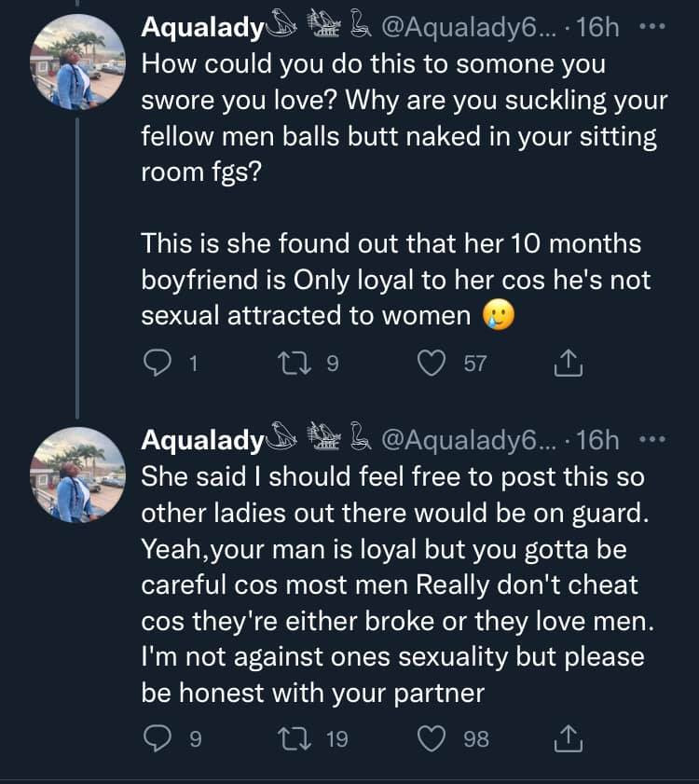Share the tweet ending 'honest with your partner'
The image size is (699, 784).
(568, 738)
